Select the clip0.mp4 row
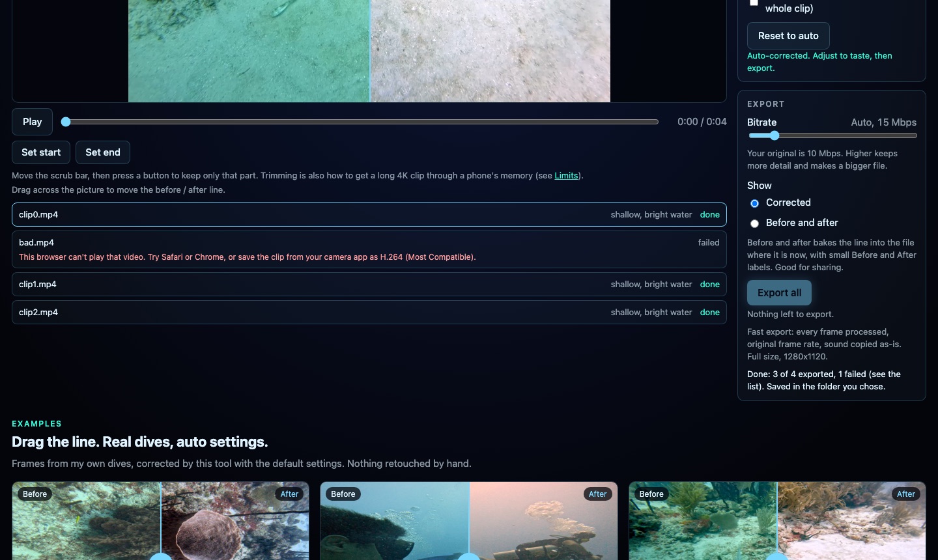 369,215
